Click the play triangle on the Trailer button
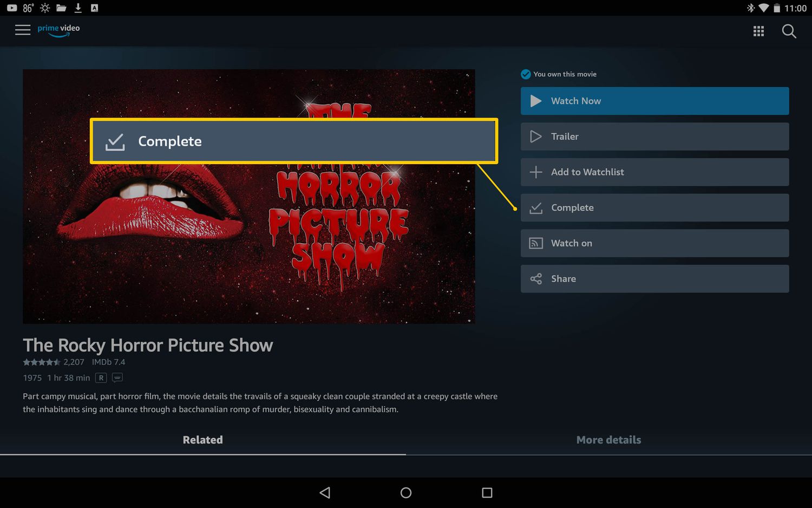 (535, 136)
